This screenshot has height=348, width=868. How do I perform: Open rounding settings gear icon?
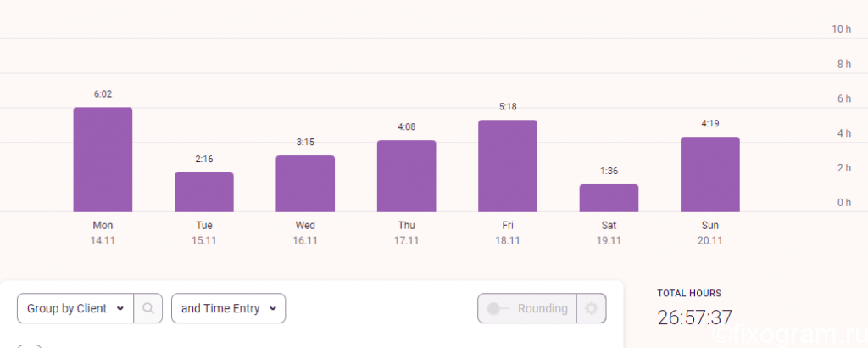click(591, 308)
